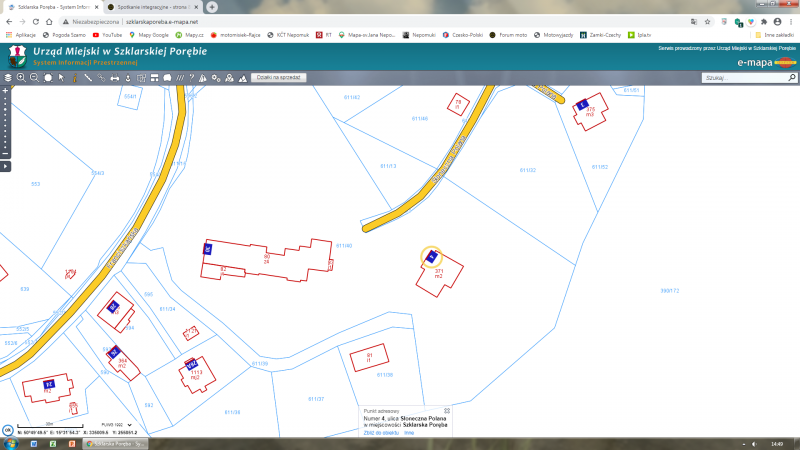Click the full extent view icon
Image resolution: width=800 pixels, height=450 pixels.
47,77
